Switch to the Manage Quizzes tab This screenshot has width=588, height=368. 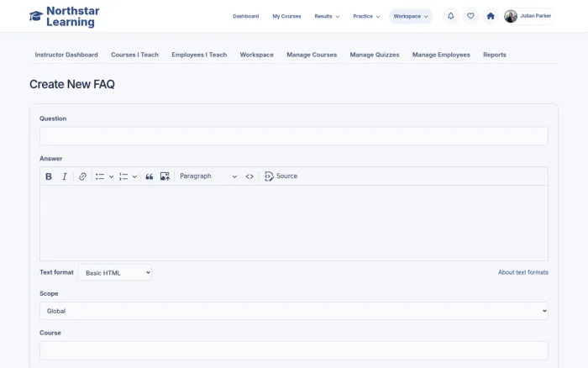[x=375, y=55]
